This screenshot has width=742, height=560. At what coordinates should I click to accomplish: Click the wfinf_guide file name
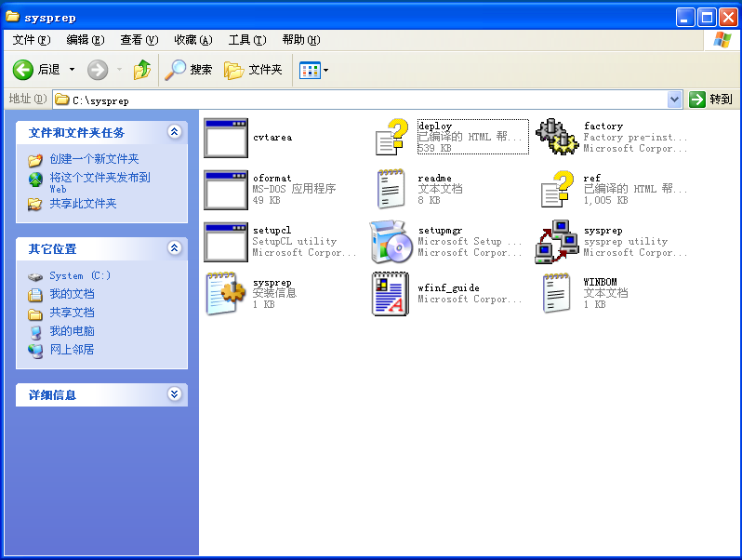coord(448,287)
